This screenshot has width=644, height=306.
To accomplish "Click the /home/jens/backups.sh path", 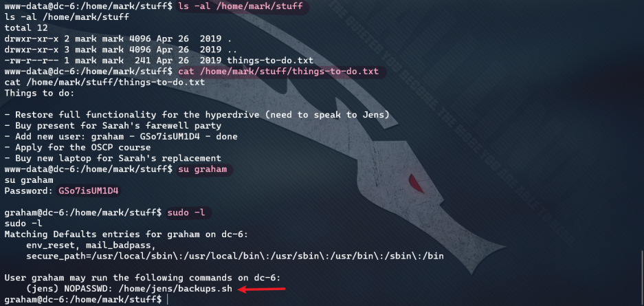I will (175, 289).
